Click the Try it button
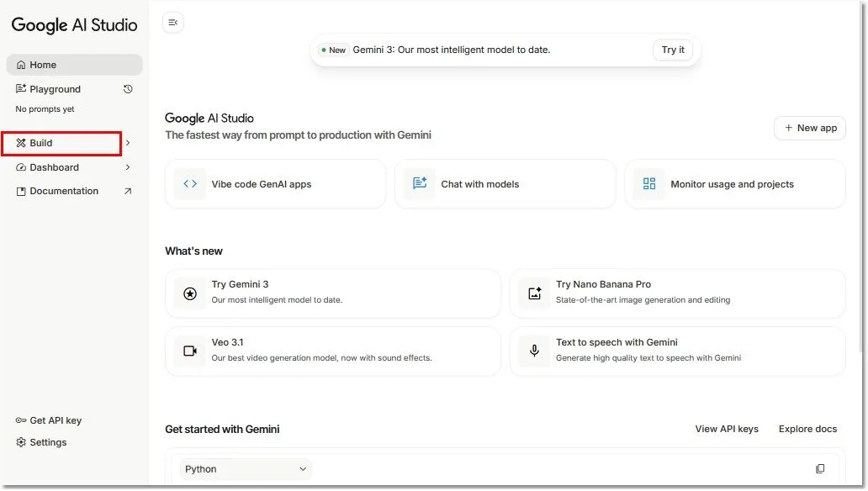This screenshot has width=868, height=491. coord(673,50)
